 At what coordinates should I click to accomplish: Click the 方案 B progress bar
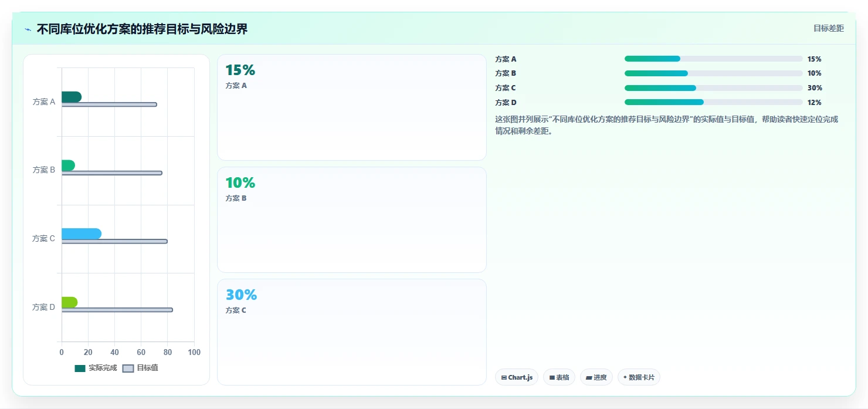point(713,73)
